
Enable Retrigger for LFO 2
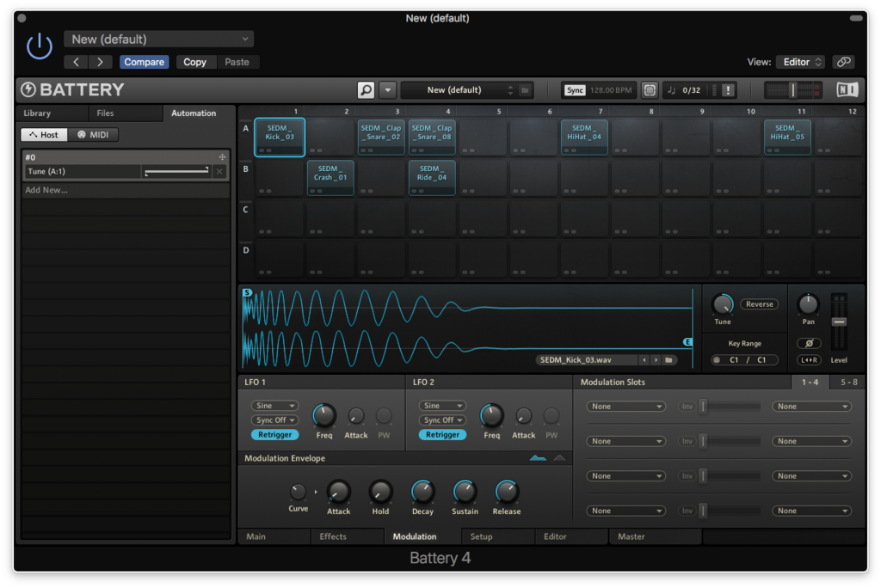coord(442,435)
